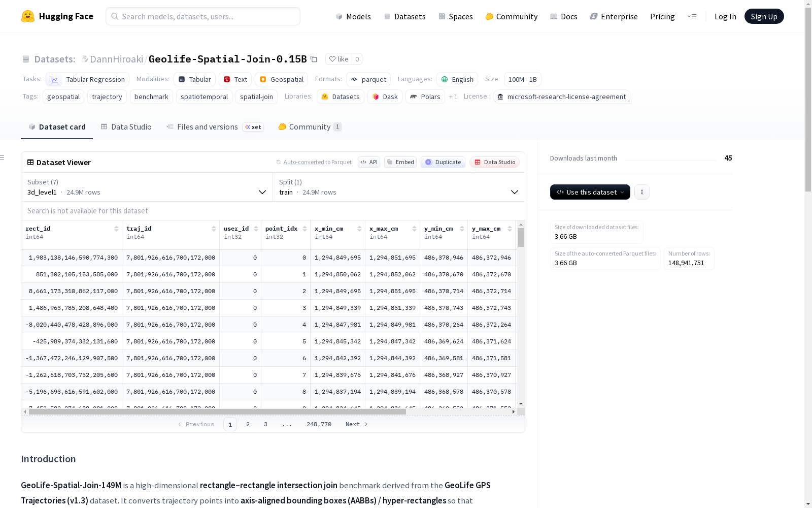Click the geospatial tag

coord(63,97)
